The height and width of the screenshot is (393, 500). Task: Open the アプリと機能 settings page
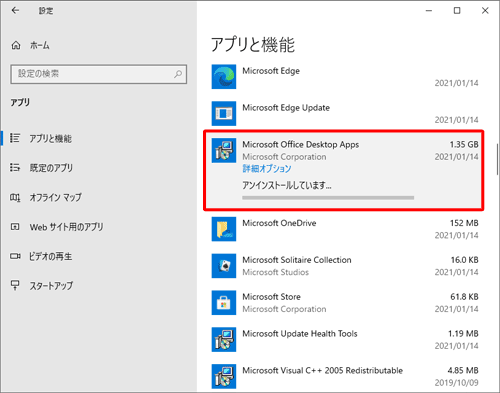pos(51,138)
